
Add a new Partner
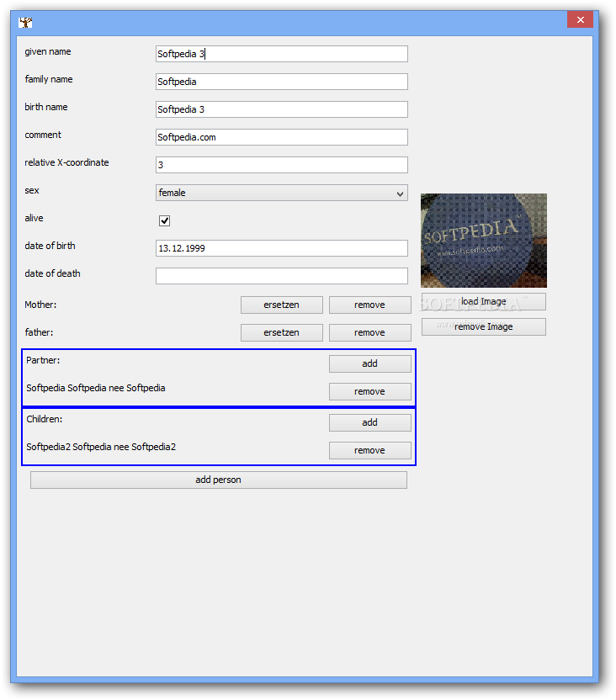pyautogui.click(x=370, y=363)
